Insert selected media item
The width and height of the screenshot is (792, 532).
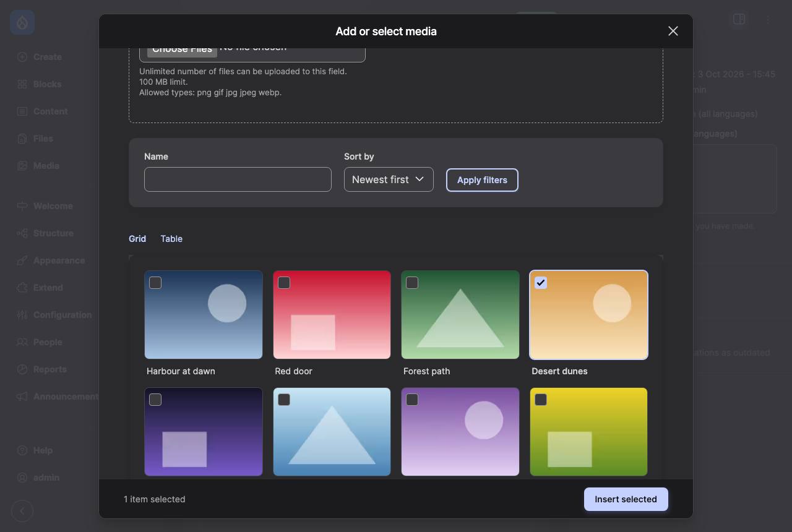click(x=626, y=499)
